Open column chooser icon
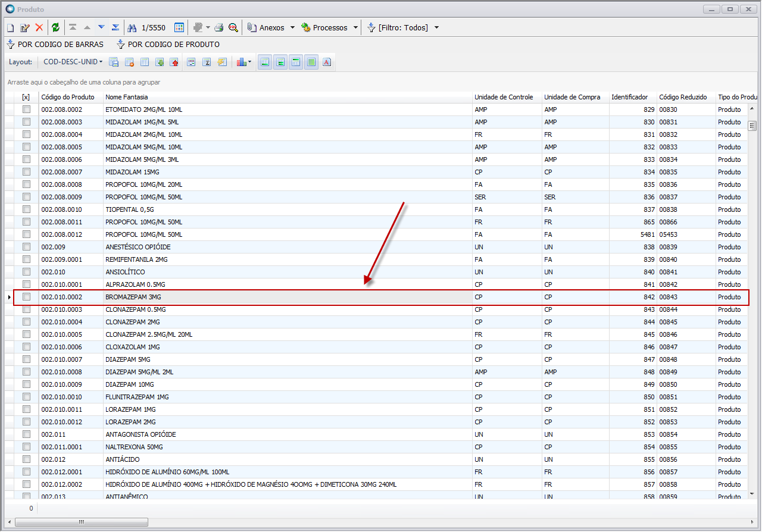The width and height of the screenshot is (762, 532). coord(191,62)
